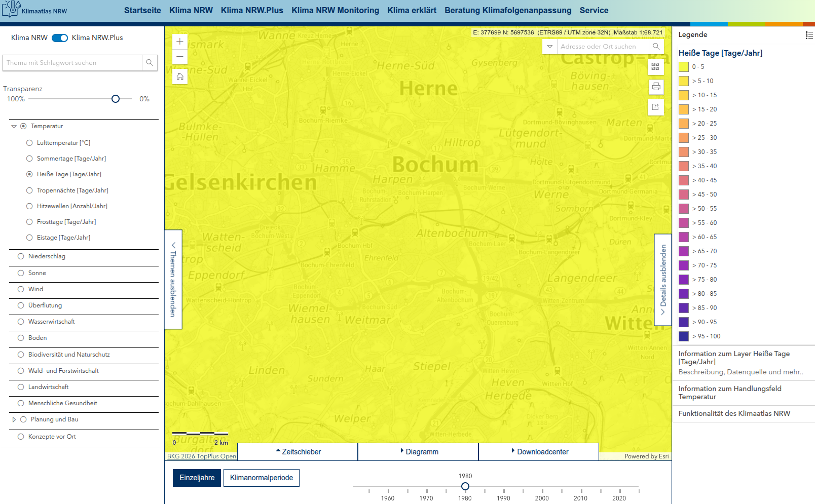Select the Tropennächte layer radio button

pyautogui.click(x=29, y=190)
